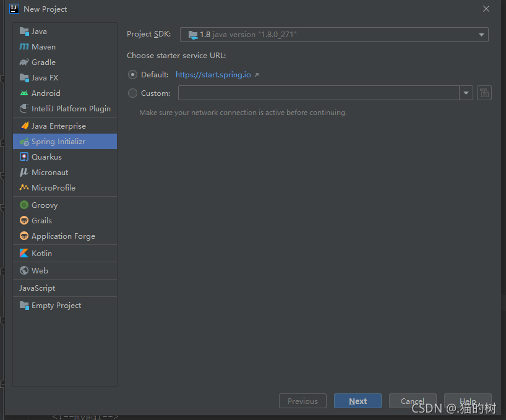Click the Kotlin K logo icon
506x420 pixels.
pyautogui.click(x=24, y=253)
